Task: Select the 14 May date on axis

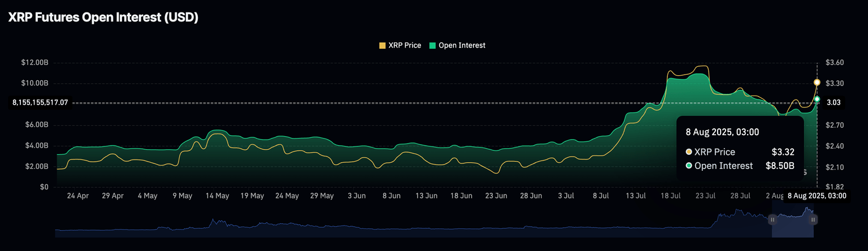Action: (217, 196)
